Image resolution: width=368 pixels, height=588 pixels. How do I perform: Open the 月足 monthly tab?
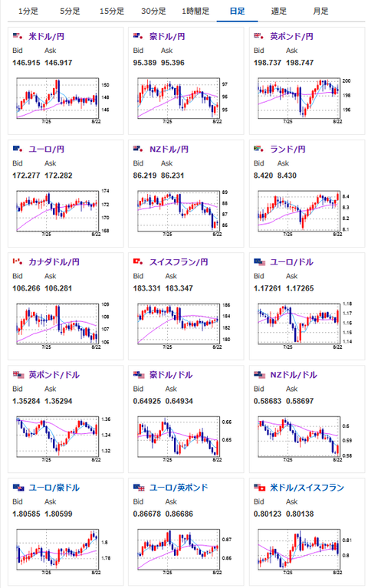(320, 11)
